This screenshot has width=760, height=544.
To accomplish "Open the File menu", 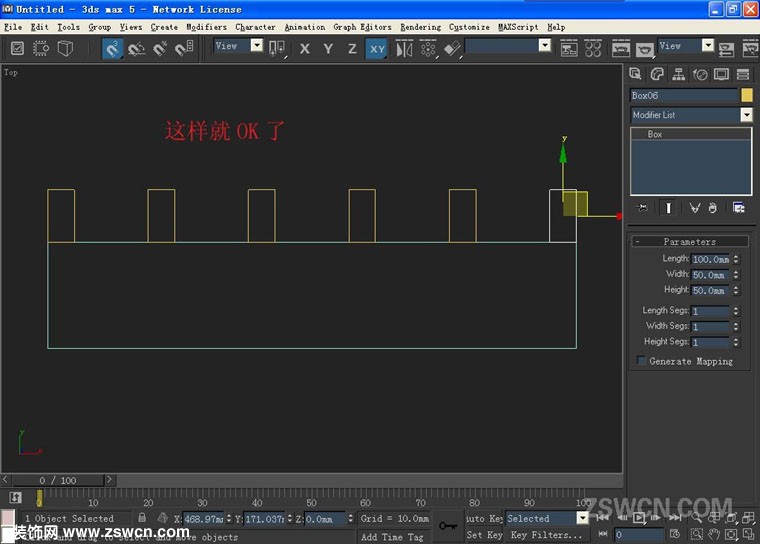I will point(13,27).
